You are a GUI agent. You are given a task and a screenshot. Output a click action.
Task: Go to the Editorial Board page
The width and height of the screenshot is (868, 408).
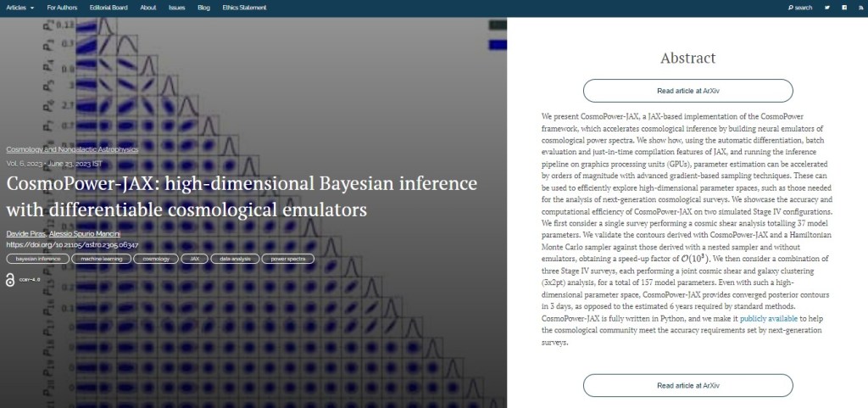tap(108, 8)
